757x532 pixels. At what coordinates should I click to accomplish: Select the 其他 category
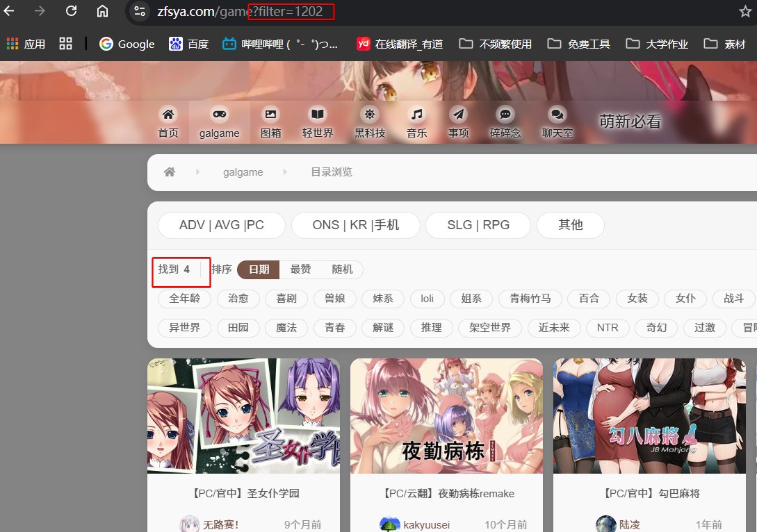571,225
